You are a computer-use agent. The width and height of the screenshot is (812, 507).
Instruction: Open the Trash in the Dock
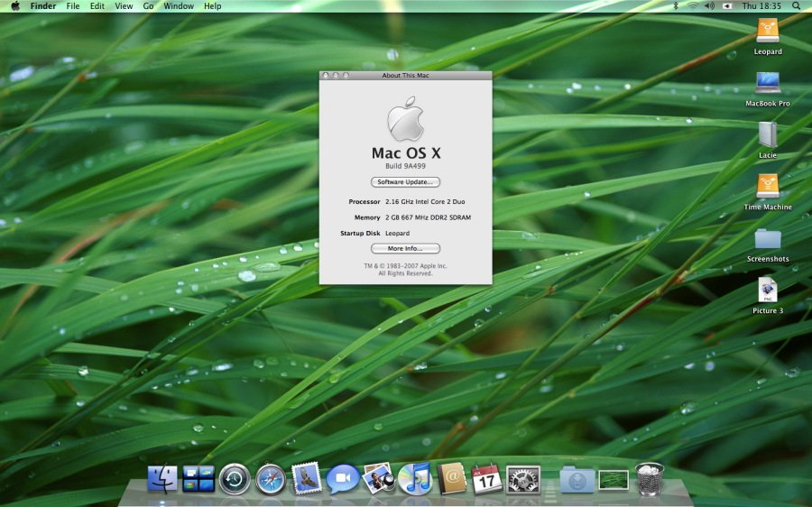650,479
